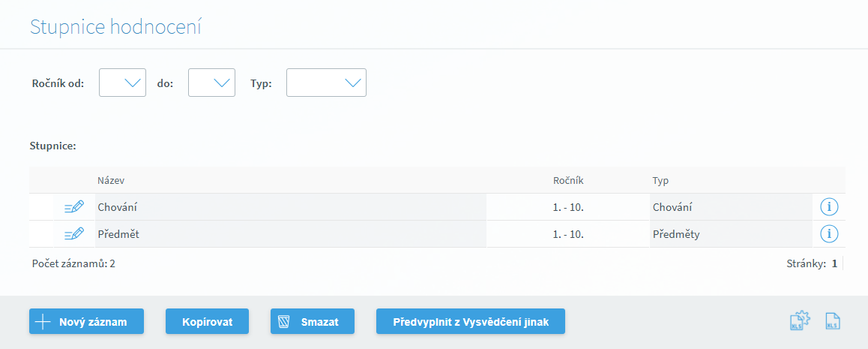The width and height of the screenshot is (868, 349).
Task: Open the Typ filter dropdown
Action: click(x=326, y=83)
